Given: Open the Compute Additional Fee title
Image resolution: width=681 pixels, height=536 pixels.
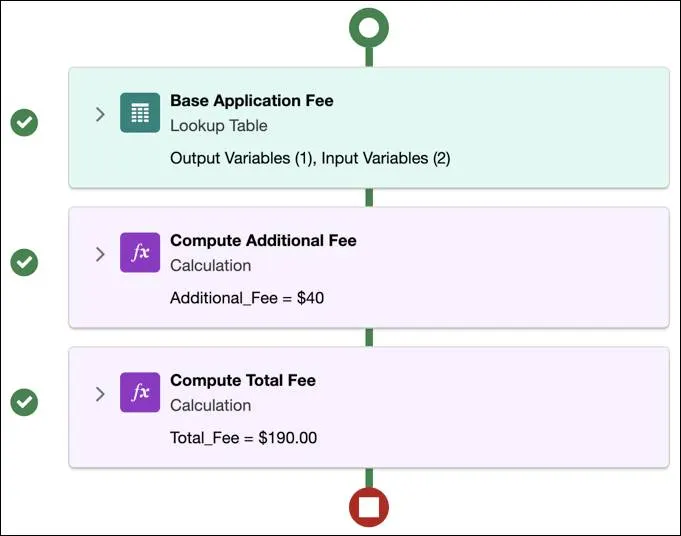Looking at the screenshot, I should point(263,240).
